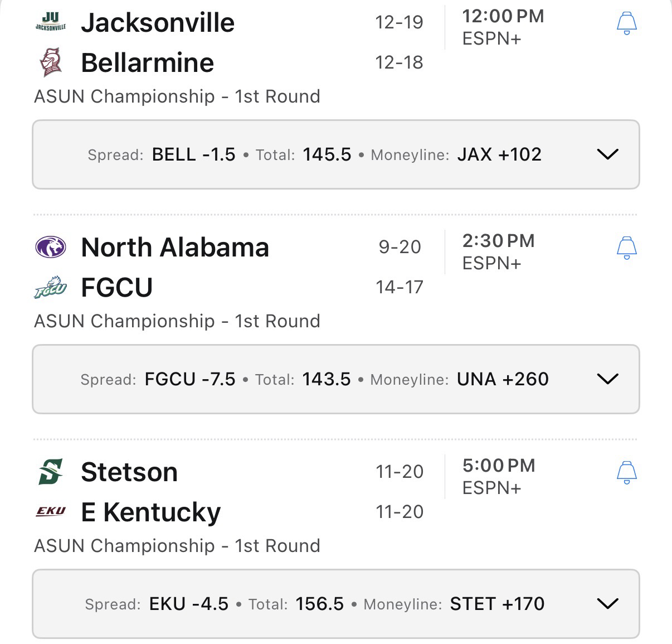This screenshot has width=672, height=644.
Task: Select the North Alabama team name
Action: point(175,248)
